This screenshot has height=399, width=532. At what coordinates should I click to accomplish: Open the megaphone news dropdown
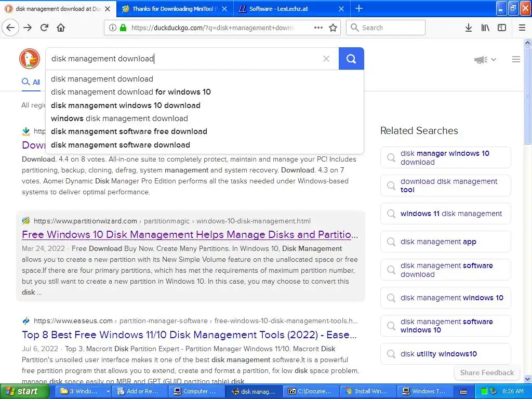pyautogui.click(x=485, y=60)
